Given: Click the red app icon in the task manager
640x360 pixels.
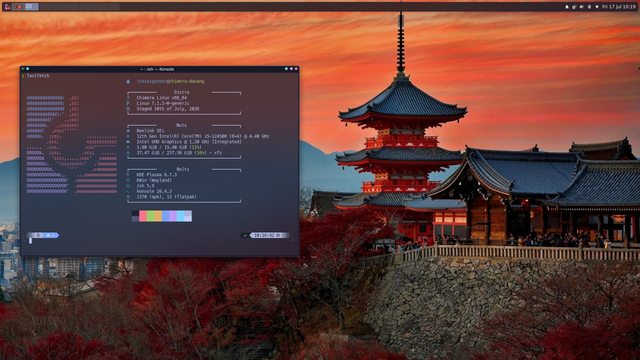Looking at the screenshot, I should pos(18,7).
